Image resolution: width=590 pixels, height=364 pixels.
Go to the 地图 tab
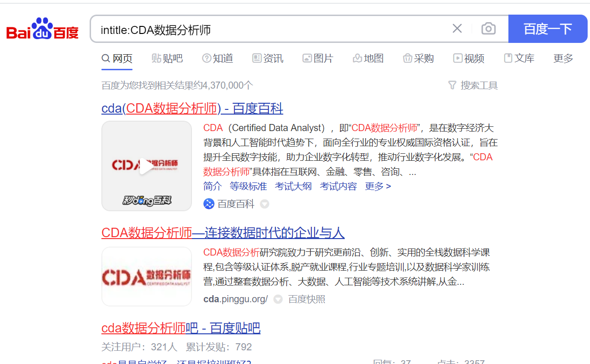pyautogui.click(x=368, y=58)
